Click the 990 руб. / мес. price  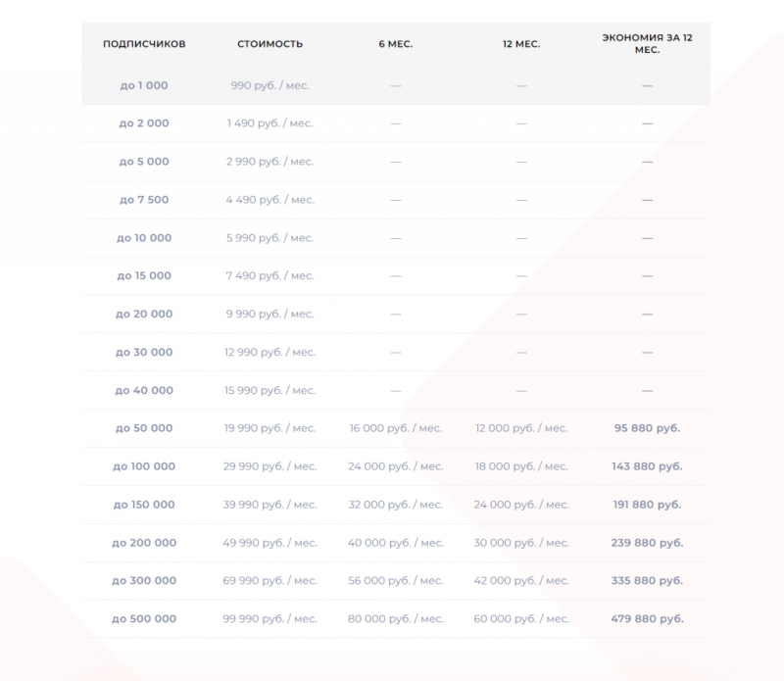[x=270, y=85]
